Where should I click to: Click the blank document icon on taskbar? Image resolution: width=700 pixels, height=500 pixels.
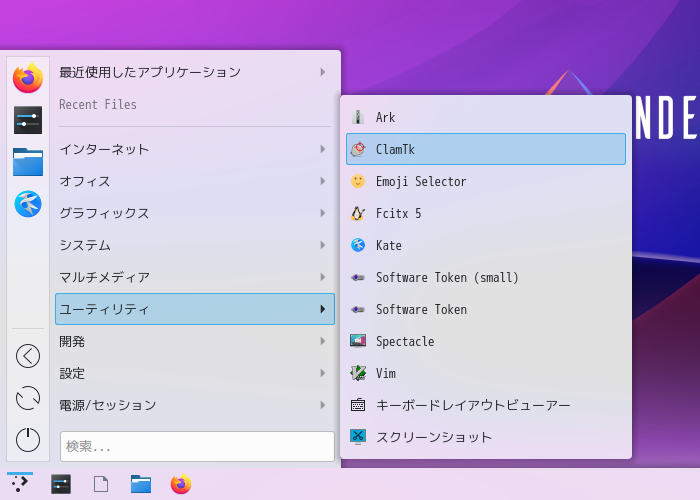101,484
